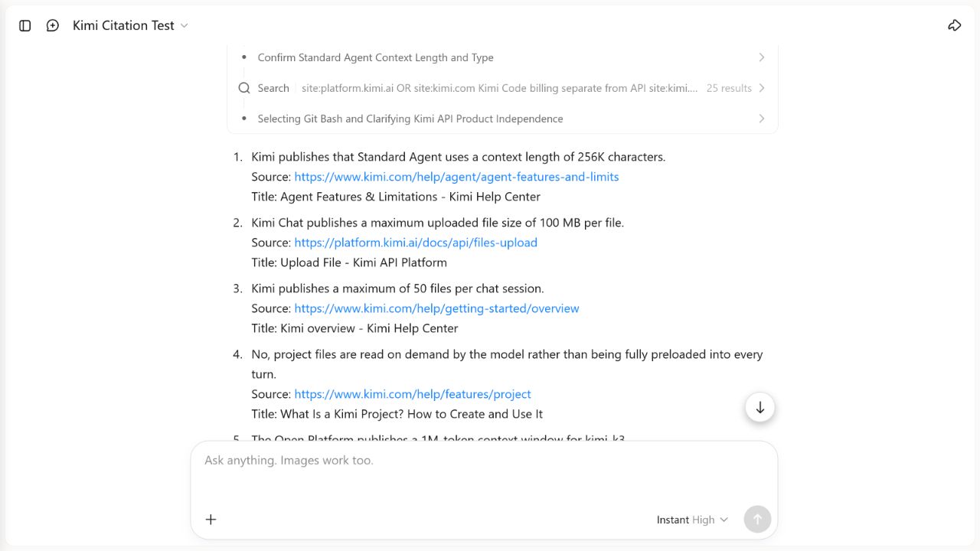Open getting-started overview help link
The height and width of the screenshot is (551, 980).
(x=436, y=308)
